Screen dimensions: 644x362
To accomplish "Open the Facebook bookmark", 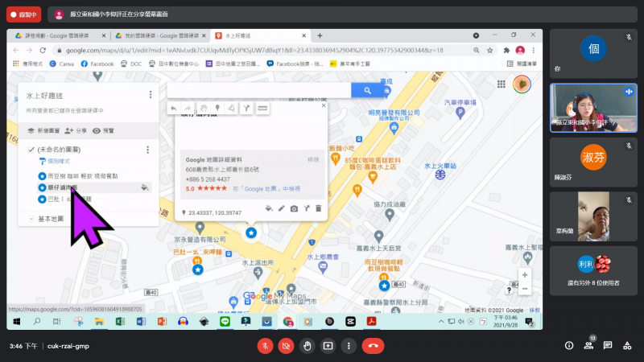I will click(97, 64).
